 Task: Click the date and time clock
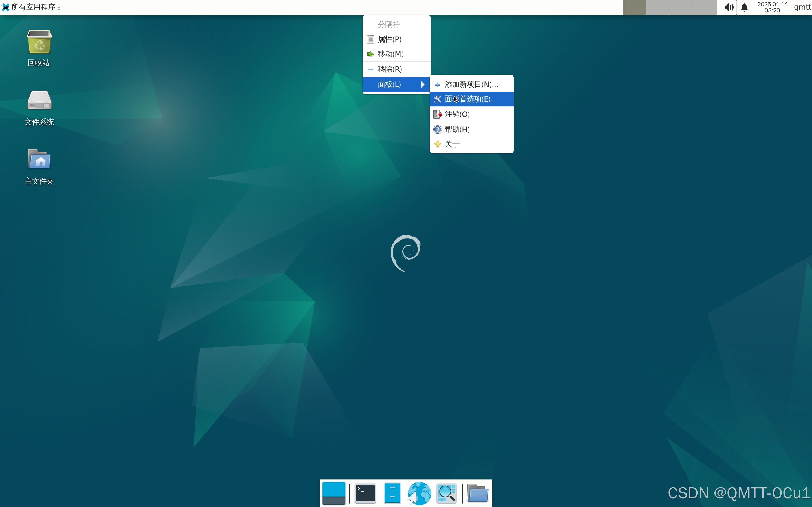(x=772, y=7)
